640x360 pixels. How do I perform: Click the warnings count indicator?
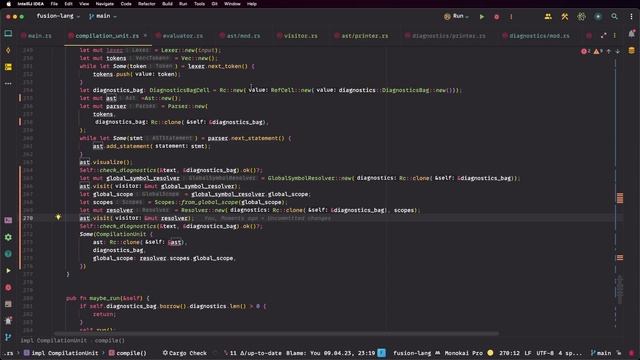point(598,51)
